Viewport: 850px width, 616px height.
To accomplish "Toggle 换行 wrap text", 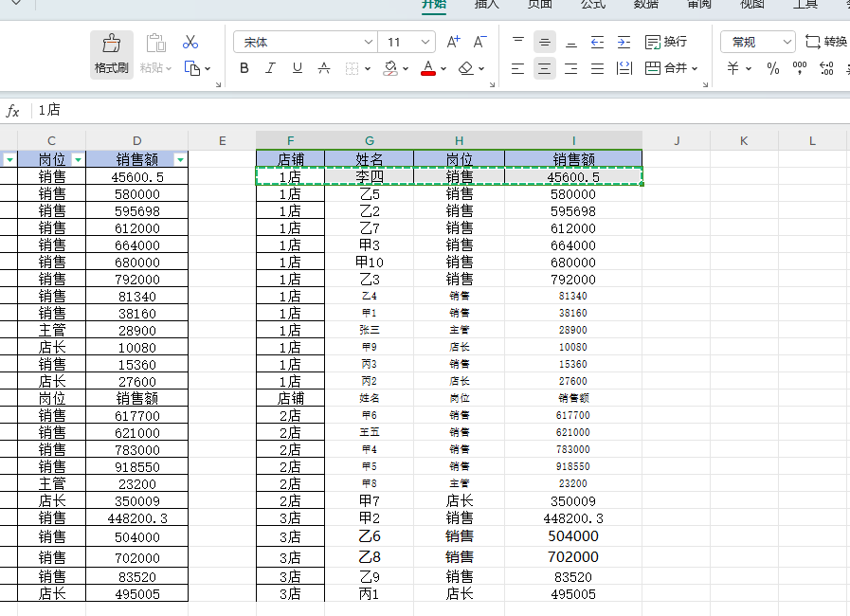I will coord(666,42).
